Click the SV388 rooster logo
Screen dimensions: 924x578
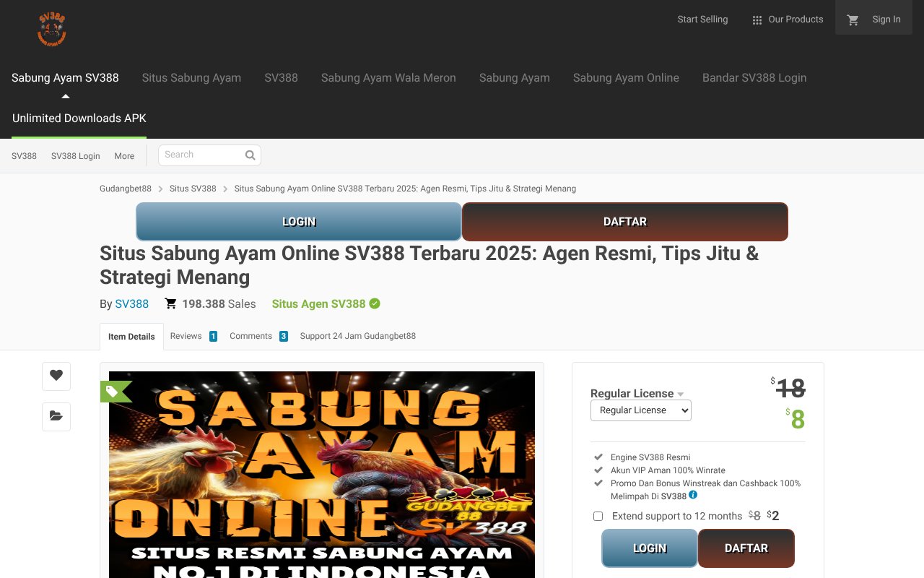pos(50,29)
